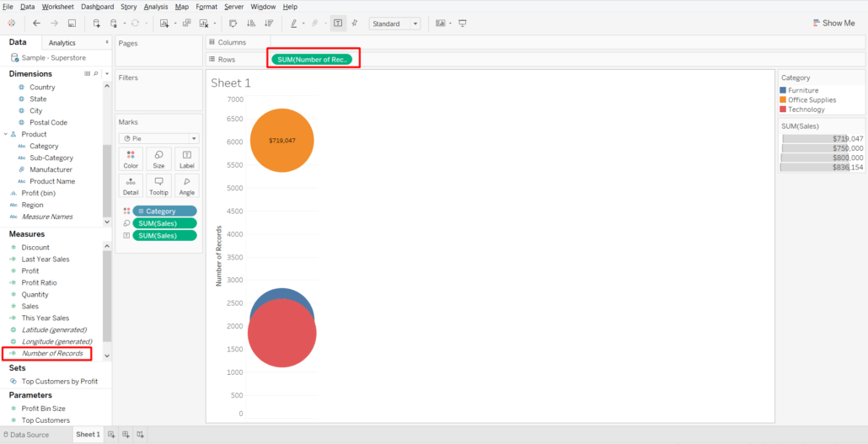Click the Swap Rows and Columns icon
The image size is (868, 444).
click(x=233, y=24)
